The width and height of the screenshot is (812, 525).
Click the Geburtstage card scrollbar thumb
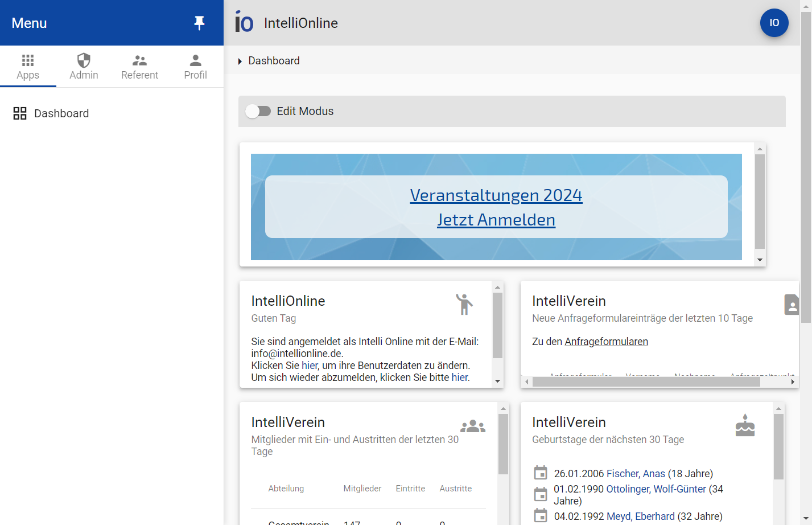778,446
